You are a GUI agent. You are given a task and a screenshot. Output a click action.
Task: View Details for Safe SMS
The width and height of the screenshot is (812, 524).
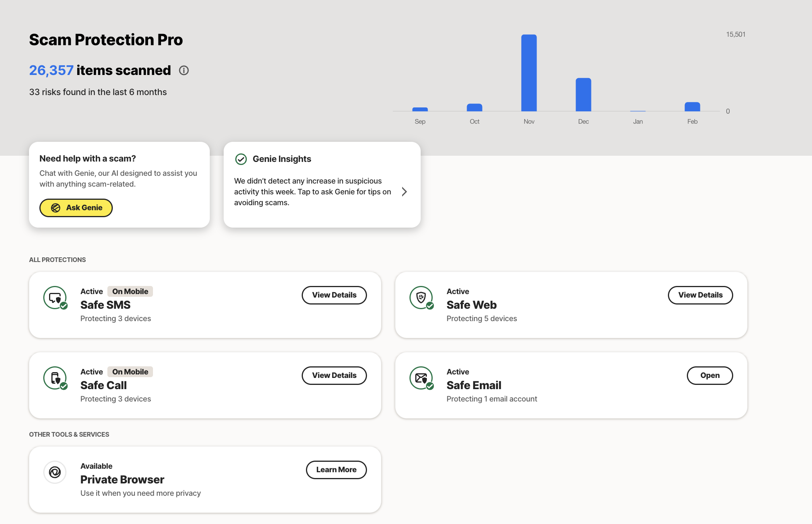click(334, 295)
